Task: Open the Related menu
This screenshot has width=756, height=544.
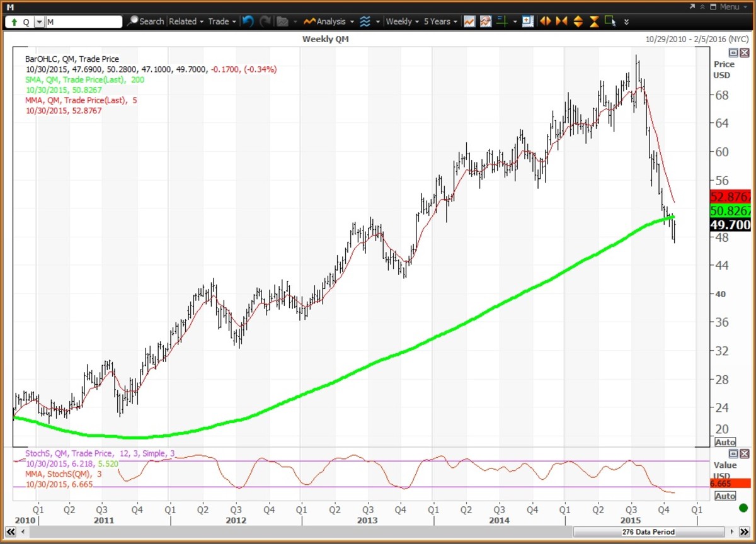Action: [186, 21]
